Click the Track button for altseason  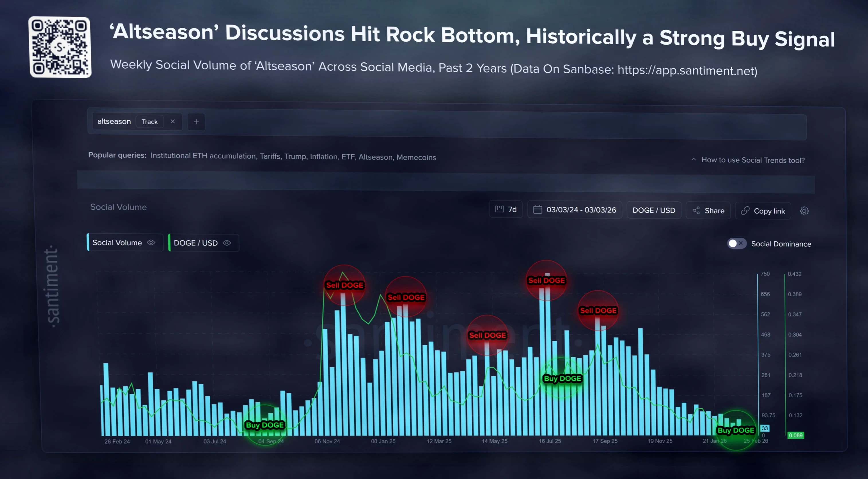(150, 122)
